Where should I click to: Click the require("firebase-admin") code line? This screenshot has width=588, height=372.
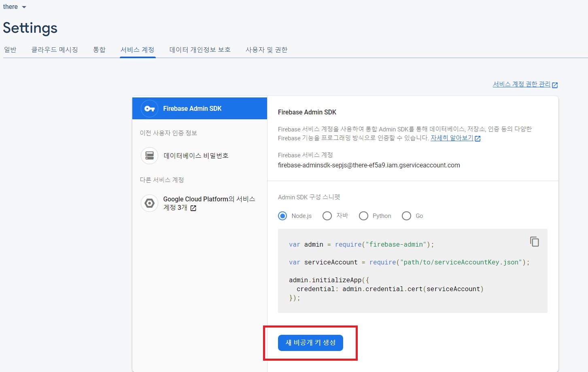point(361,244)
